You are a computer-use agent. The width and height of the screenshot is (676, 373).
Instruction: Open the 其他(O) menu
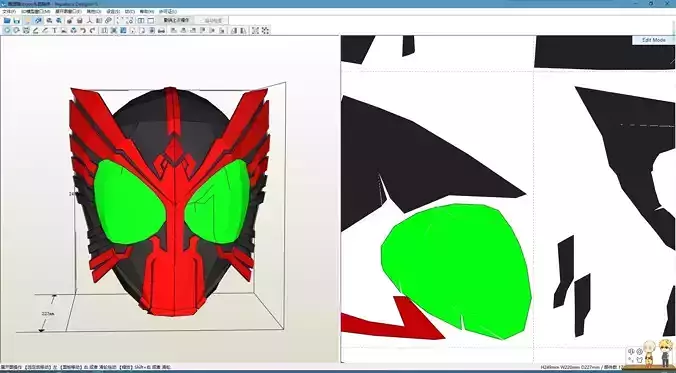(94, 12)
